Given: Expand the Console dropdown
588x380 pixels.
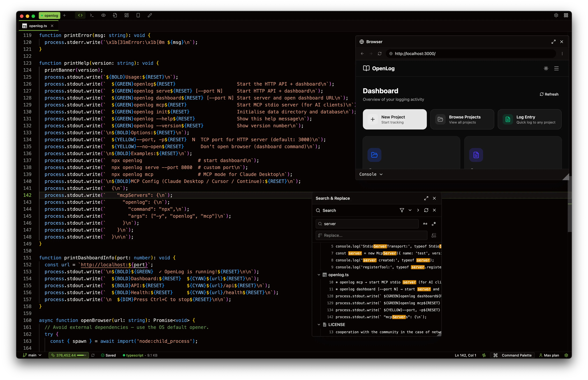Looking at the screenshot, I should (x=371, y=174).
